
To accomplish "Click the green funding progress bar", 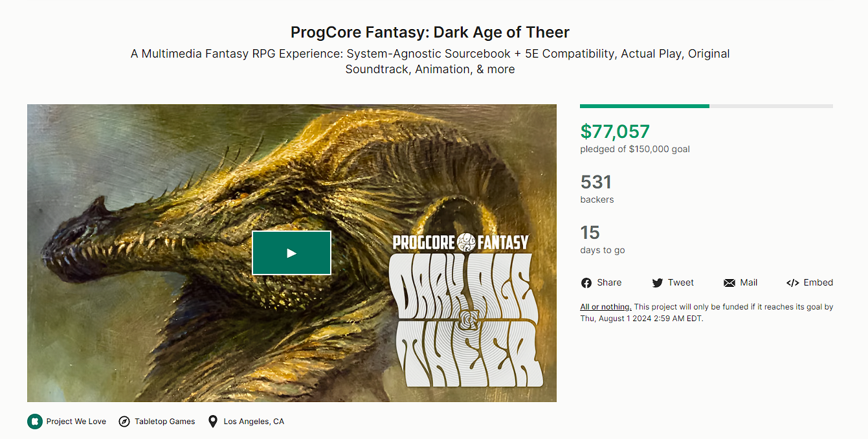I will click(645, 106).
